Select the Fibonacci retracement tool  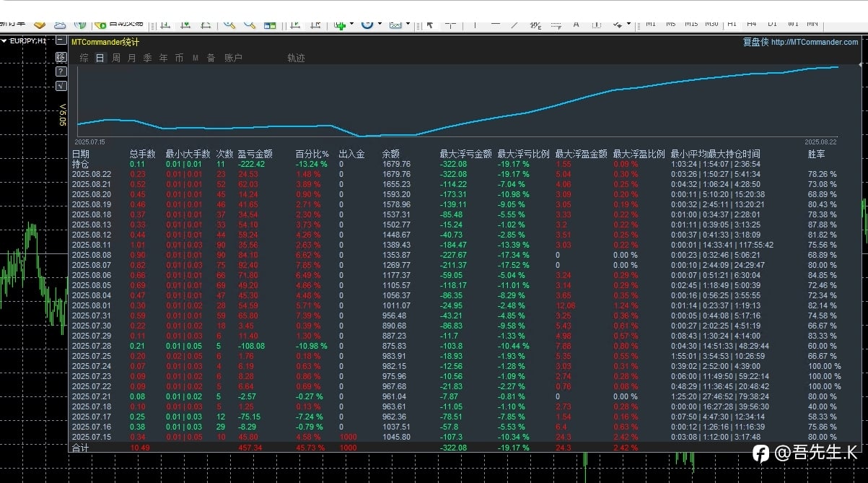point(556,25)
